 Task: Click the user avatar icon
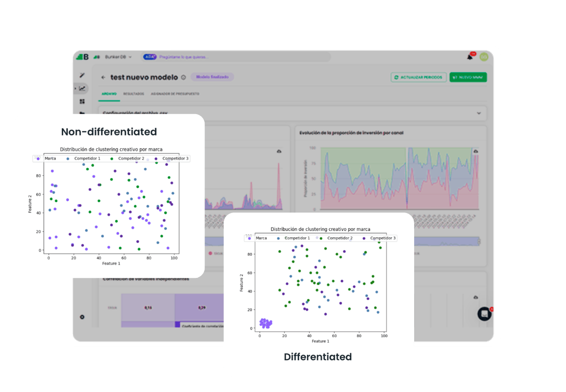coord(484,57)
